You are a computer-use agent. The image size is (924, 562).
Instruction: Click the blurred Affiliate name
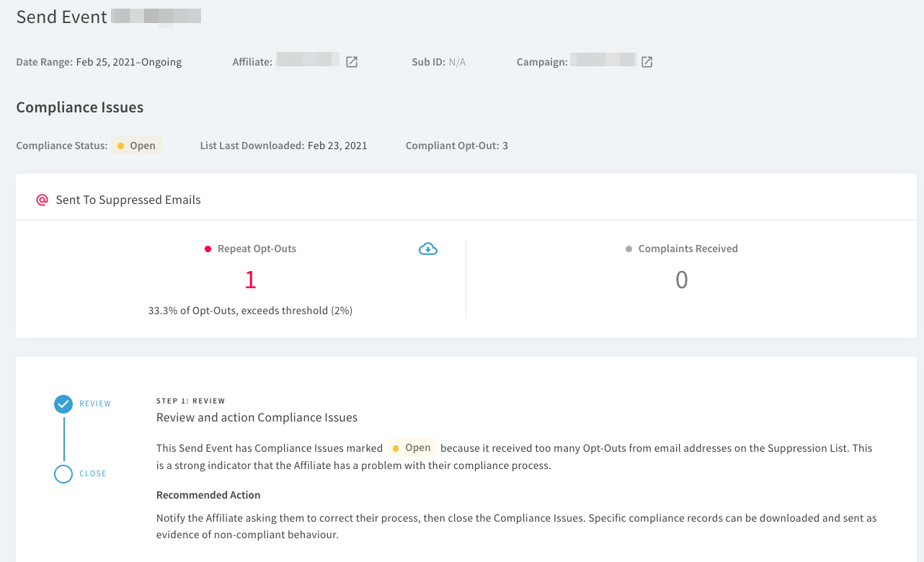[x=308, y=60]
